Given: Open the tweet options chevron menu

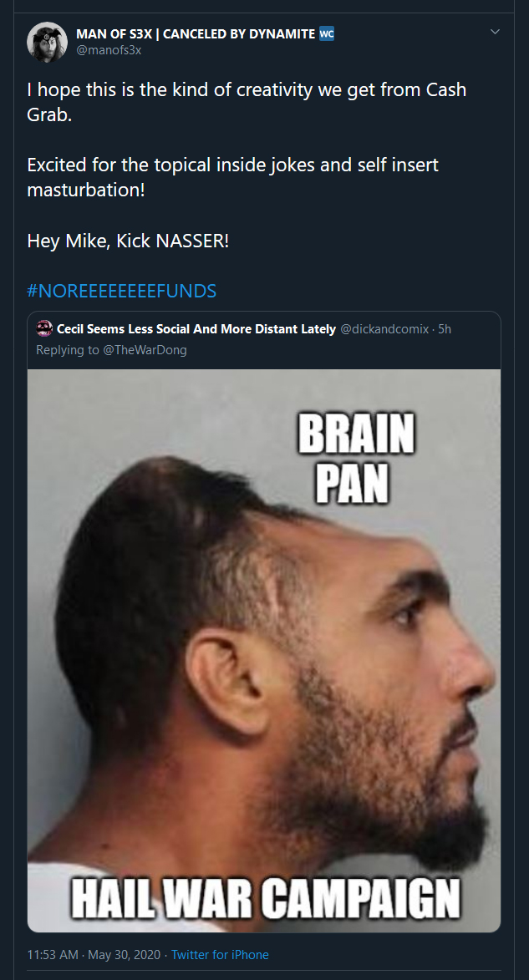Looking at the screenshot, I should click(x=495, y=32).
